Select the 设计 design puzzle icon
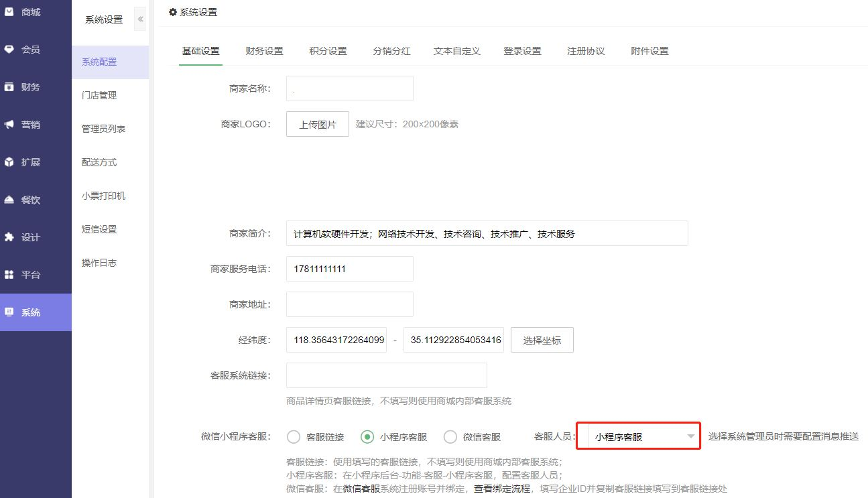The height and width of the screenshot is (498, 868). click(9, 237)
